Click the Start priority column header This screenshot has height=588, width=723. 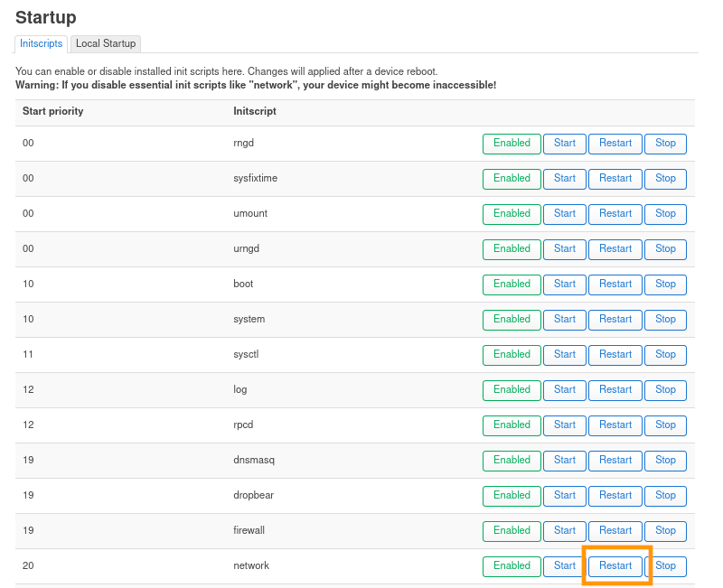click(53, 112)
